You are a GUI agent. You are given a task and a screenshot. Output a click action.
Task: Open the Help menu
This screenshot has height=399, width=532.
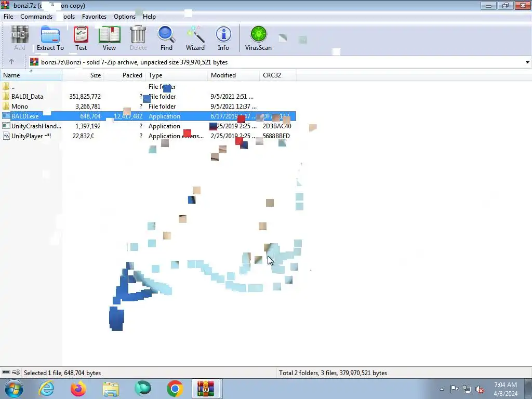[x=149, y=16]
